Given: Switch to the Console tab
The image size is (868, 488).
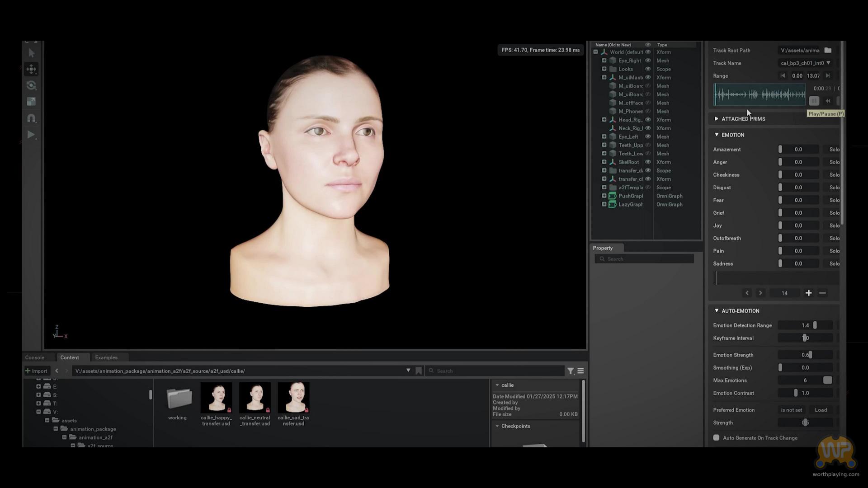Looking at the screenshot, I should (x=35, y=357).
